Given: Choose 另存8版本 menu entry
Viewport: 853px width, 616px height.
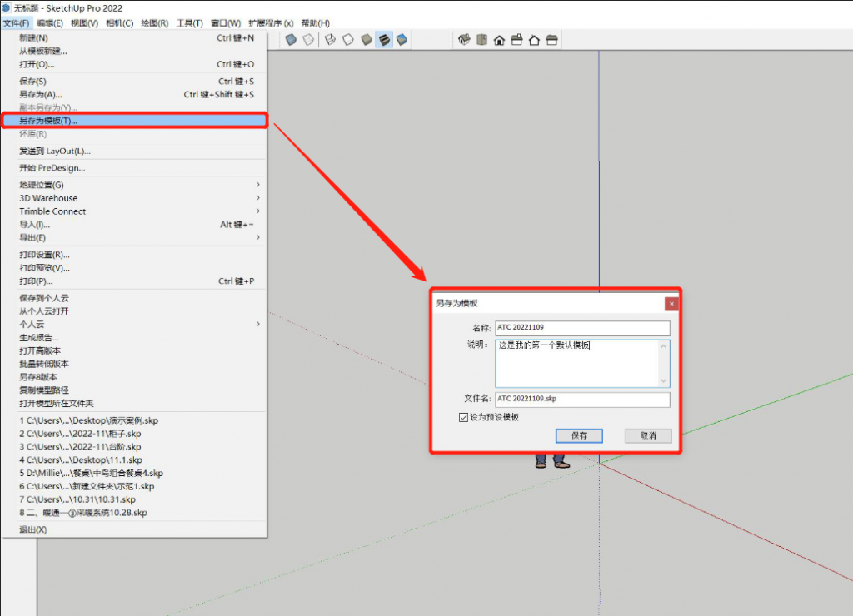Looking at the screenshot, I should point(135,377).
